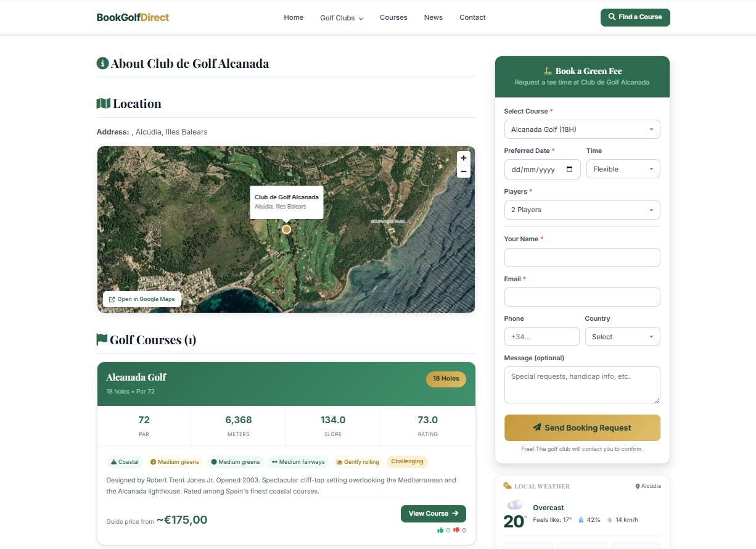Click the BookGolfDirect logo
The image size is (756, 549).
pos(133,17)
